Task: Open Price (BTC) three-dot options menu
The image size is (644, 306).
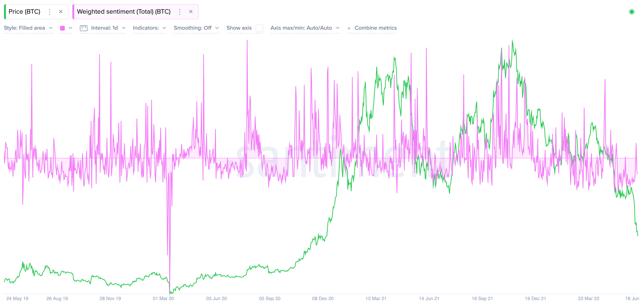Action: 50,12
